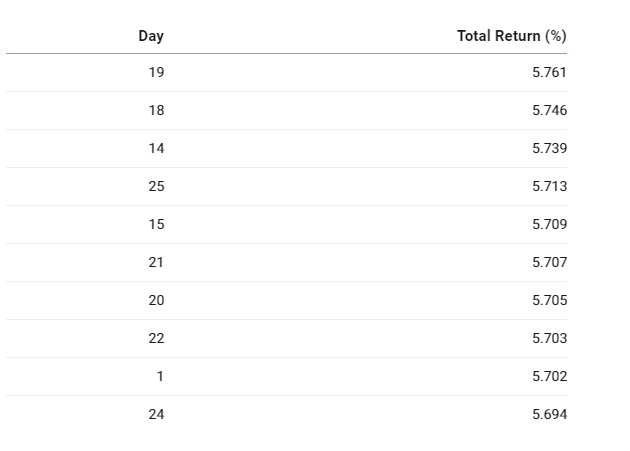Select the 5.761 return value
Screen dimensions: 630x451
tap(549, 72)
